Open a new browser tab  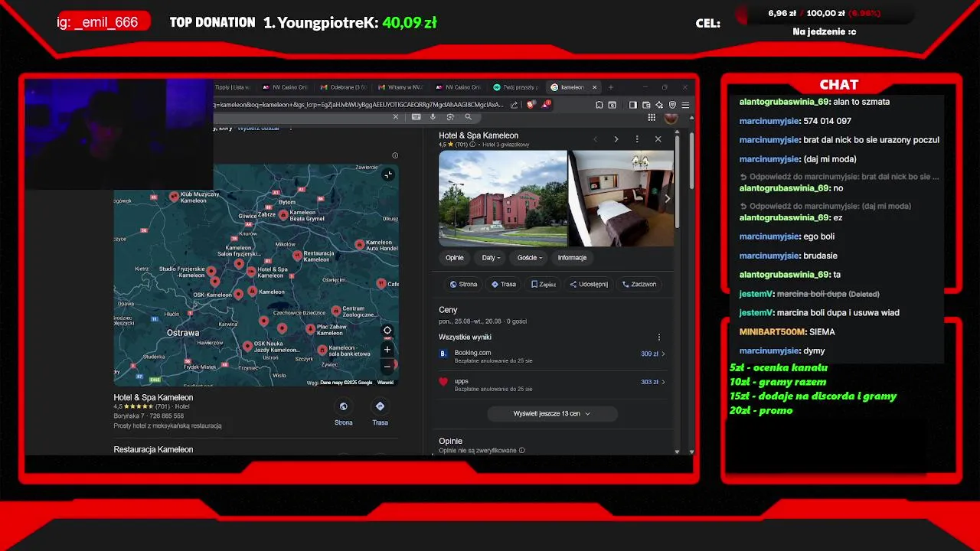(x=610, y=87)
